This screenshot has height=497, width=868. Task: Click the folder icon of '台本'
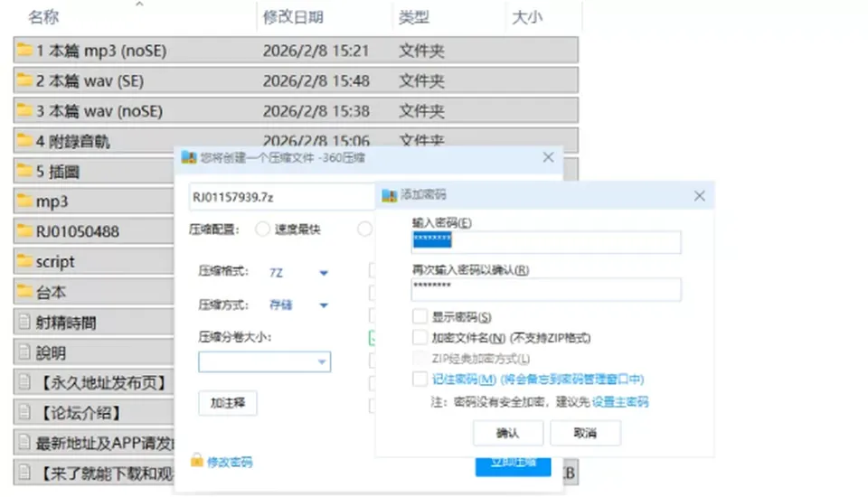point(24,291)
